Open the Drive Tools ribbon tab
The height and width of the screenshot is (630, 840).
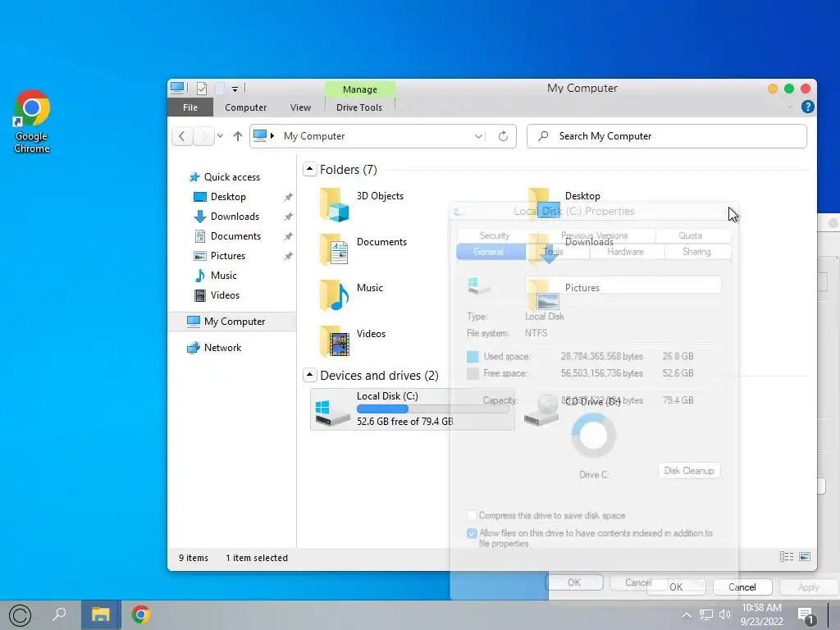(359, 107)
